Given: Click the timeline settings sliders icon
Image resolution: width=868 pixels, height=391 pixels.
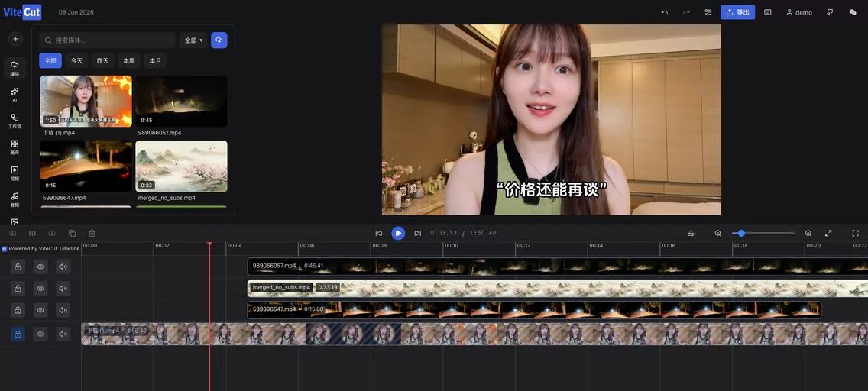Looking at the screenshot, I should tap(691, 234).
